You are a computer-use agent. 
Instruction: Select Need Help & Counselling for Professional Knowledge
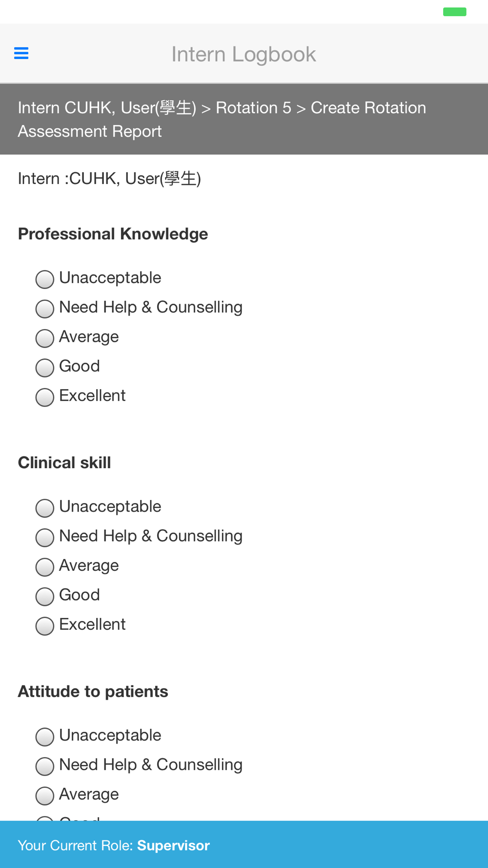[x=44, y=309]
